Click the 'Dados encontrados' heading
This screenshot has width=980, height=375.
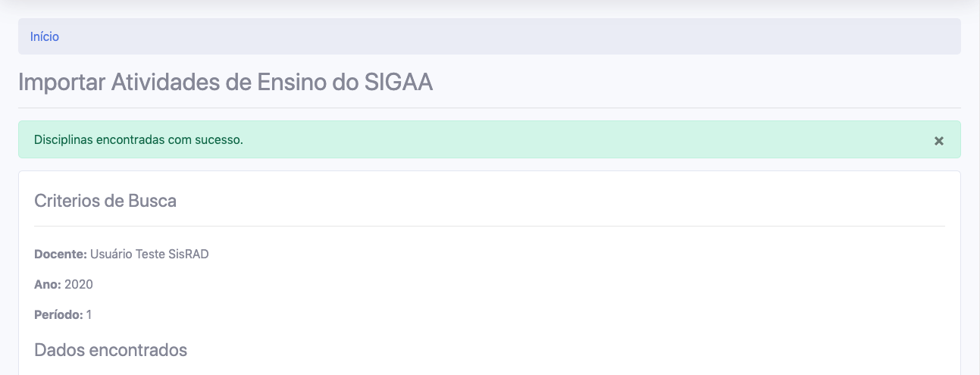tap(111, 350)
